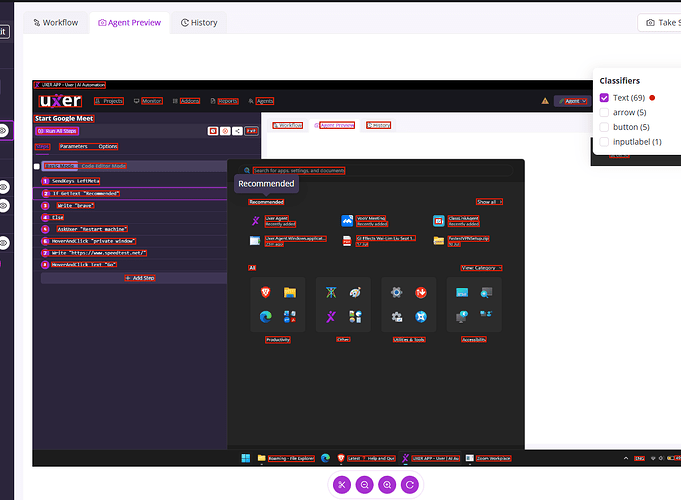Viewport: 681px width, 500px height.
Task: Uncheck the Text (69) classifier
Action: coord(604,98)
